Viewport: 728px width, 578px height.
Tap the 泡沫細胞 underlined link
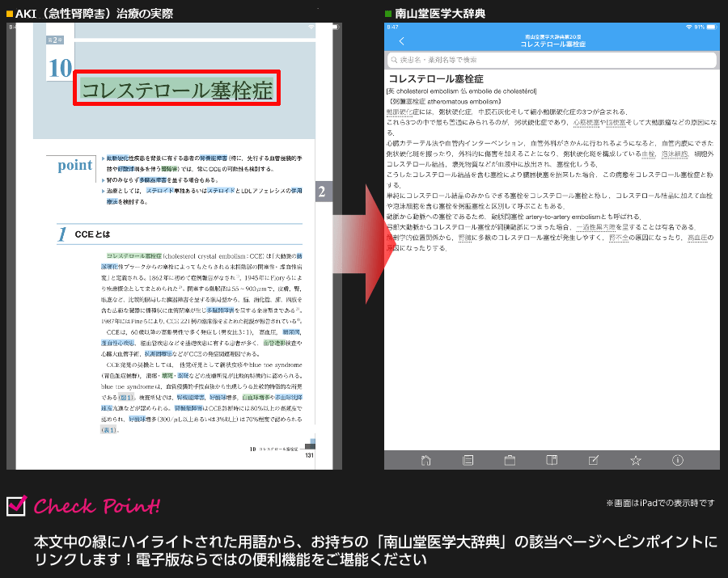(675, 154)
